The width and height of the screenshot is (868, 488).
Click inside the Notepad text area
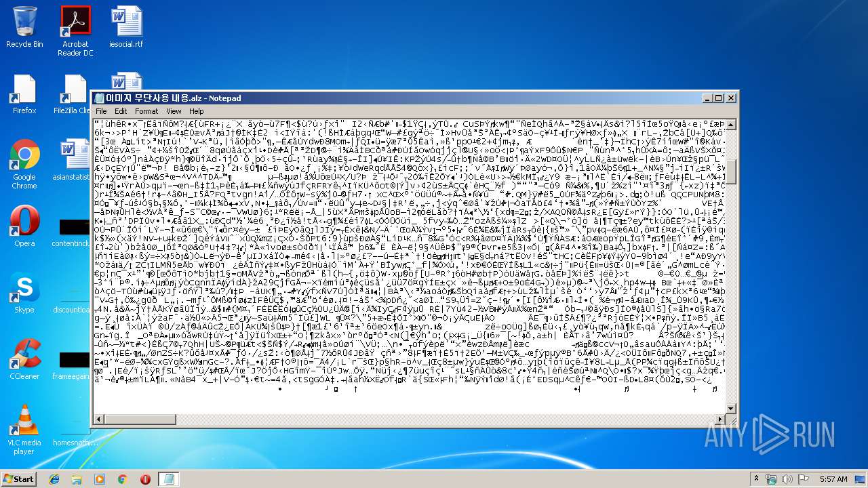[x=410, y=266]
